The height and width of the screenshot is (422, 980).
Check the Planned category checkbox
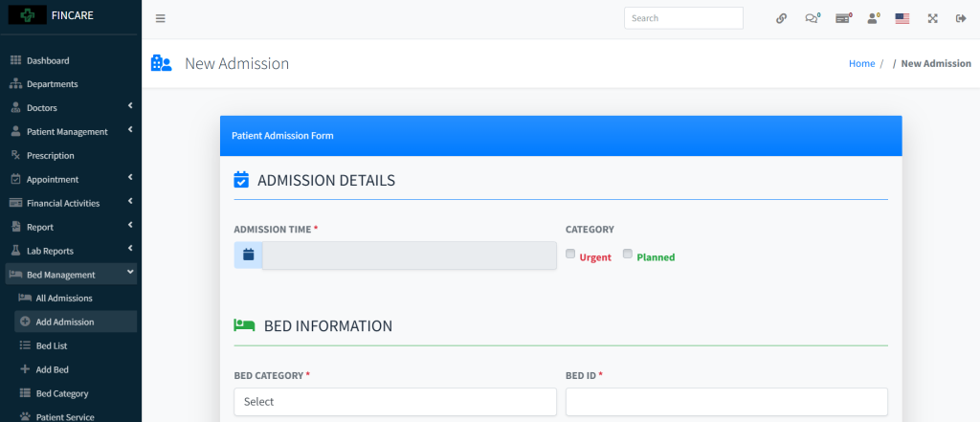coord(628,255)
